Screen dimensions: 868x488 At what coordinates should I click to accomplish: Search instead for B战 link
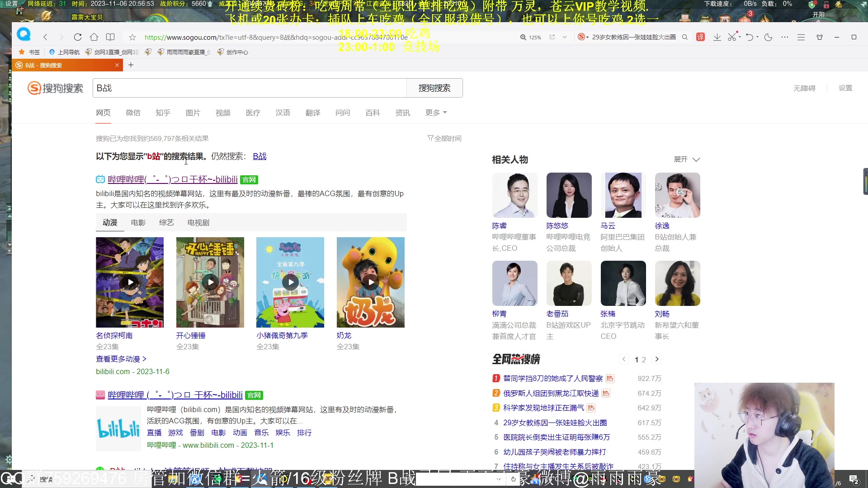[x=259, y=156]
